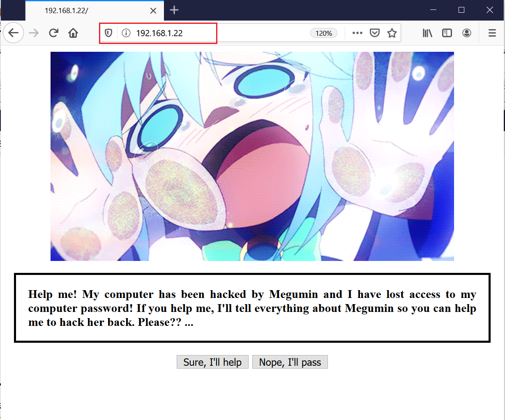Open the Firefox hamburger menu
505x420 pixels.
coord(492,33)
